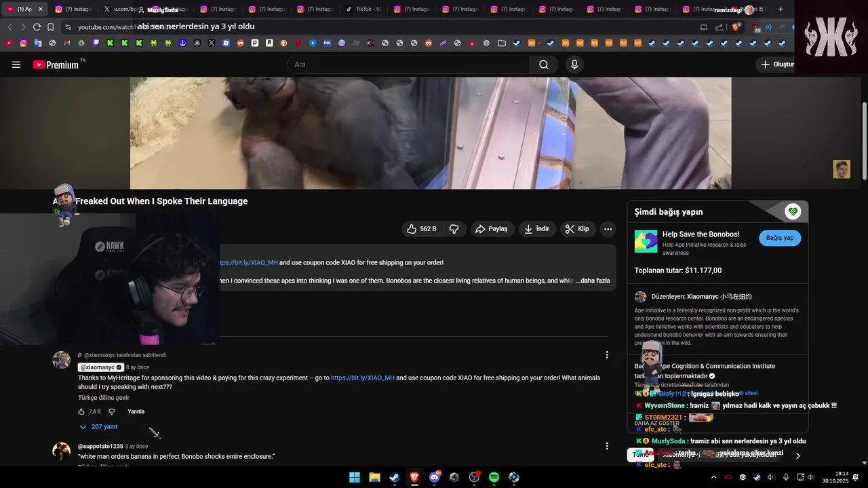
Task: Open options menu for pinned comment
Action: pos(607,354)
